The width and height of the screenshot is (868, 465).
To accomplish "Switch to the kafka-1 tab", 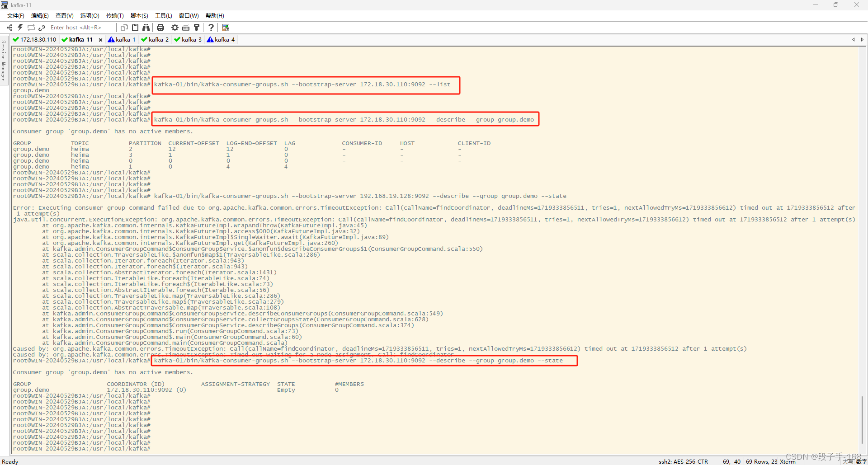I will [x=122, y=40].
